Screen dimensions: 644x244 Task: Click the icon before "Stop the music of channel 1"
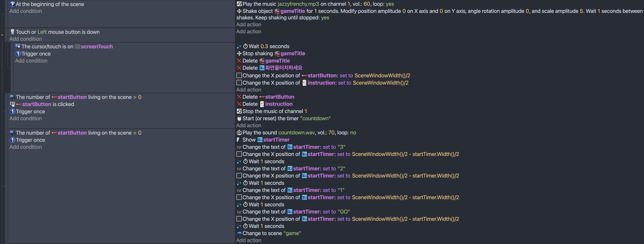pyautogui.click(x=239, y=111)
